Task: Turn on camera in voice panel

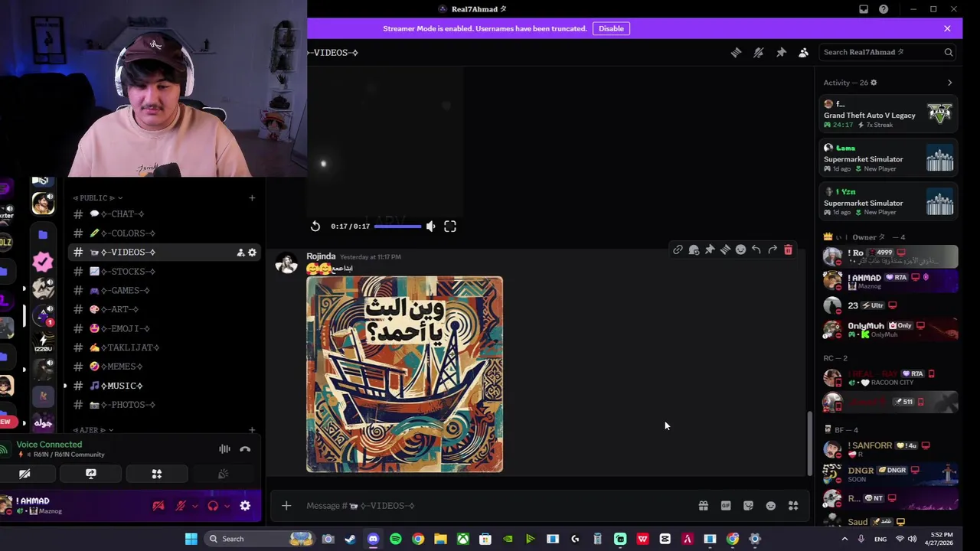Action: (24, 474)
